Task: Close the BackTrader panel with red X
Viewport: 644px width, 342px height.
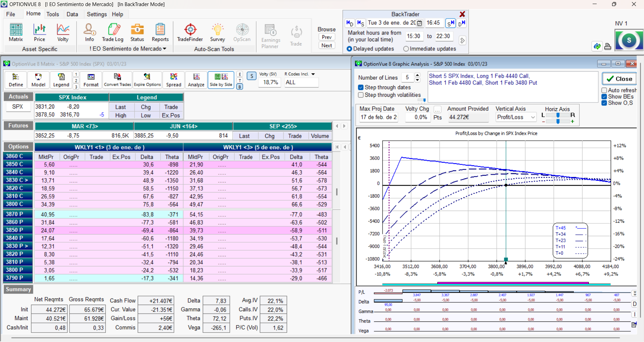Action: [462, 14]
